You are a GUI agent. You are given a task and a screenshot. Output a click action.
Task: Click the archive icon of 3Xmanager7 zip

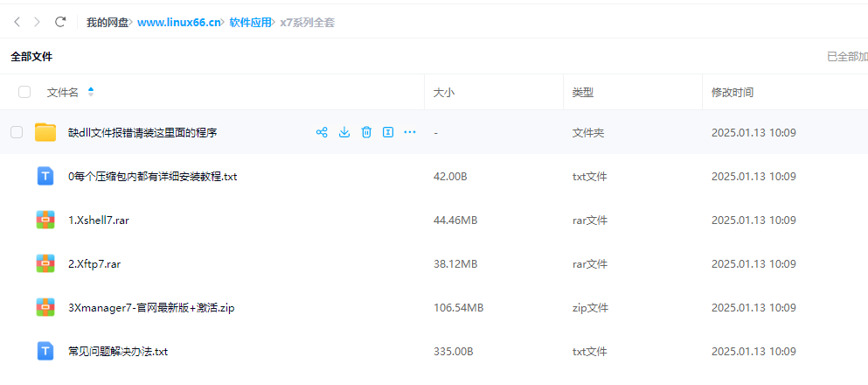pyautogui.click(x=45, y=307)
